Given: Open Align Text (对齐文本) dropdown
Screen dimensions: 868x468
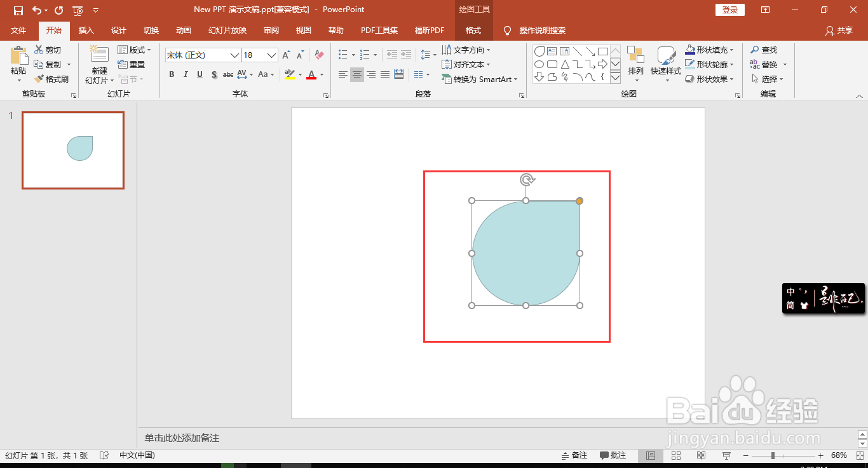Looking at the screenshot, I should point(466,65).
